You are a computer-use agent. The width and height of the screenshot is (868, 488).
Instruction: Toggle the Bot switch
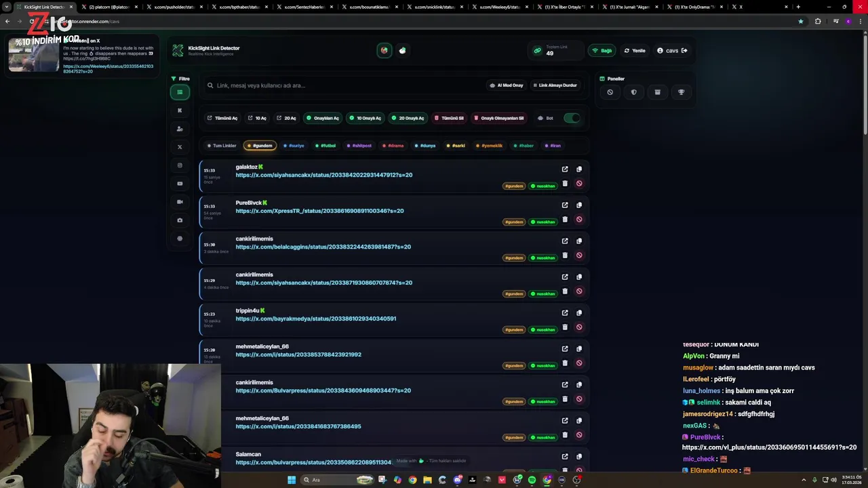pyautogui.click(x=572, y=118)
